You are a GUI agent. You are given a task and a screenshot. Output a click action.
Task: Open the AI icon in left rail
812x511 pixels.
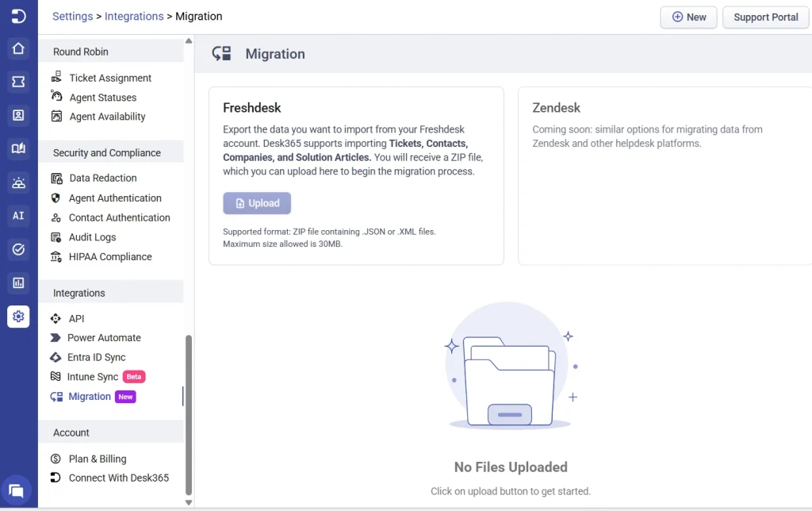coord(18,216)
